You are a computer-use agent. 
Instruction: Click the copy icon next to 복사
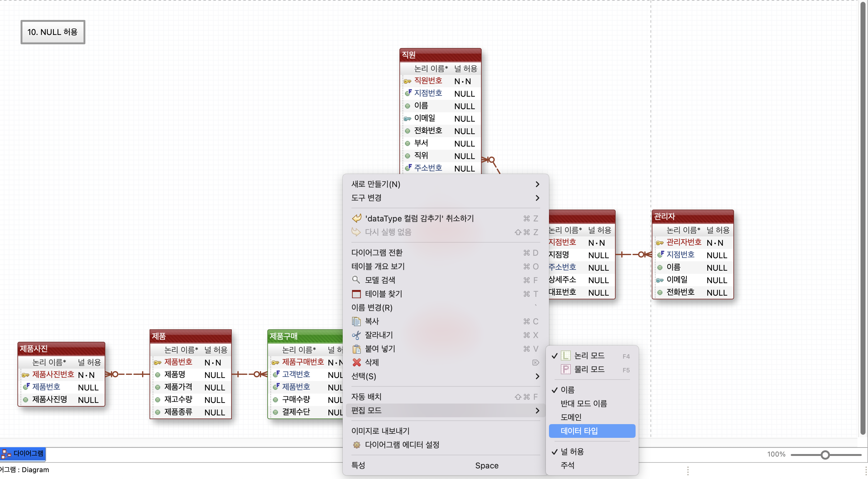click(356, 321)
